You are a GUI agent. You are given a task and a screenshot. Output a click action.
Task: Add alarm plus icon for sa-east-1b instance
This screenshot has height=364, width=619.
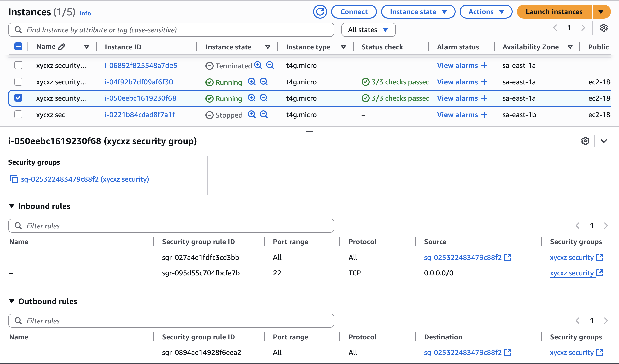point(484,115)
